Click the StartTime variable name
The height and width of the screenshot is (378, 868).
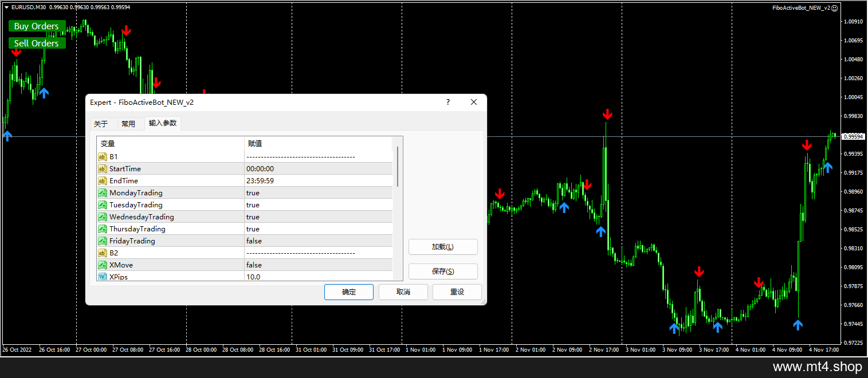(125, 169)
